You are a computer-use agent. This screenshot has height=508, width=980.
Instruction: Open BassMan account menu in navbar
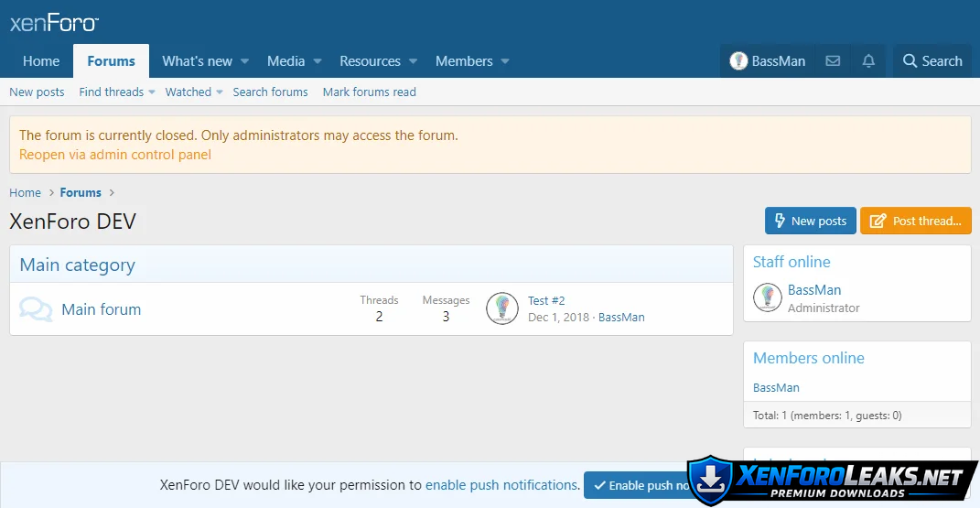click(x=768, y=61)
